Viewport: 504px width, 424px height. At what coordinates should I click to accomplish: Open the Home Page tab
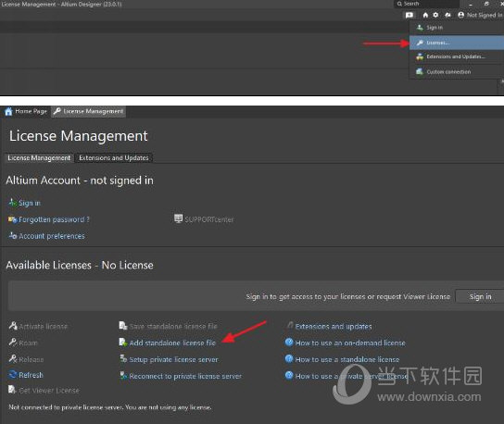tap(26, 111)
